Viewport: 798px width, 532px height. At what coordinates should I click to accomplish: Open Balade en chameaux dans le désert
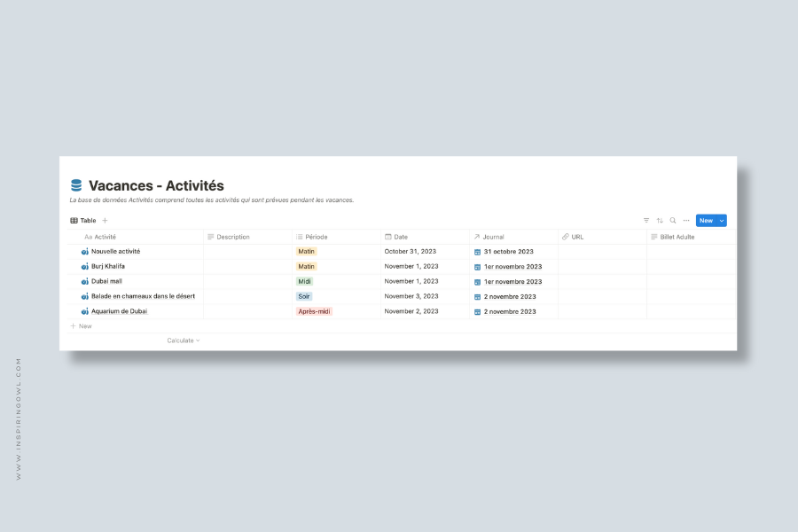[143, 296]
